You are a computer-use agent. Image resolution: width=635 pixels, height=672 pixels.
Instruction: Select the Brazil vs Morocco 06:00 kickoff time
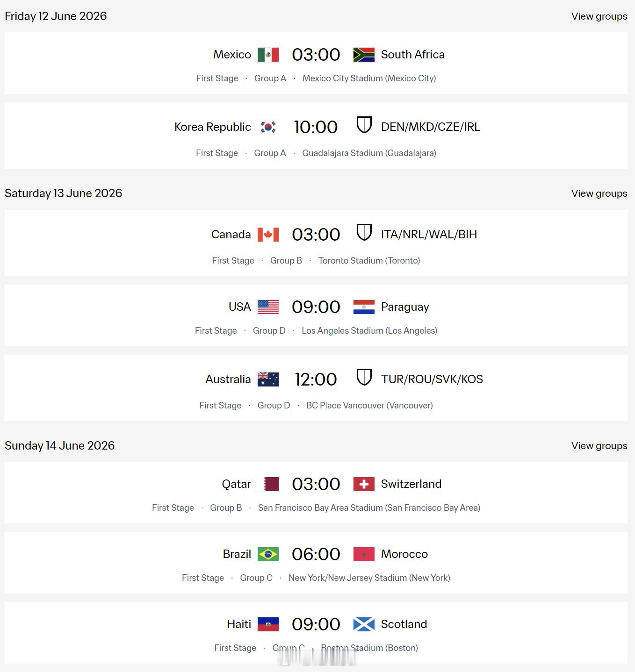click(x=316, y=554)
